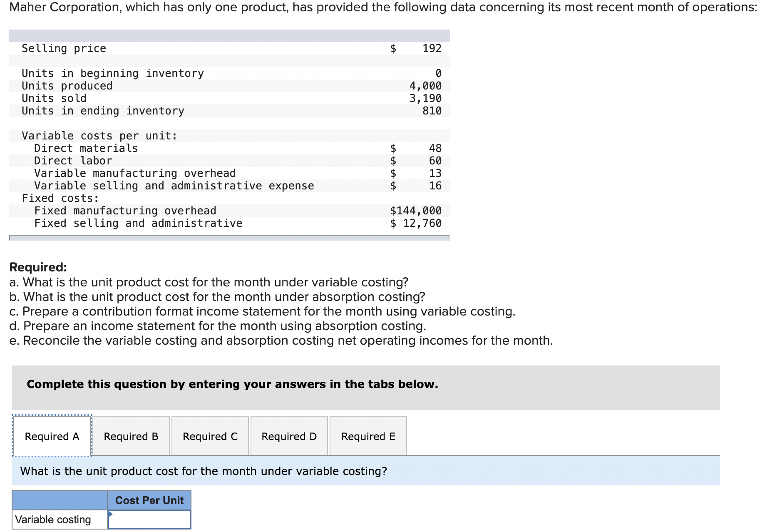Select the Variable manufacturing overhead amount
Image resolution: width=772 pixels, height=532 pixels.
point(435,173)
